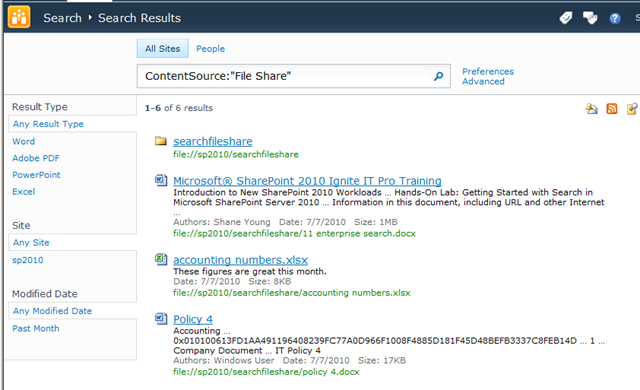Open the blue help question mark icon
This screenshot has height=390, width=640.
tap(615, 18)
